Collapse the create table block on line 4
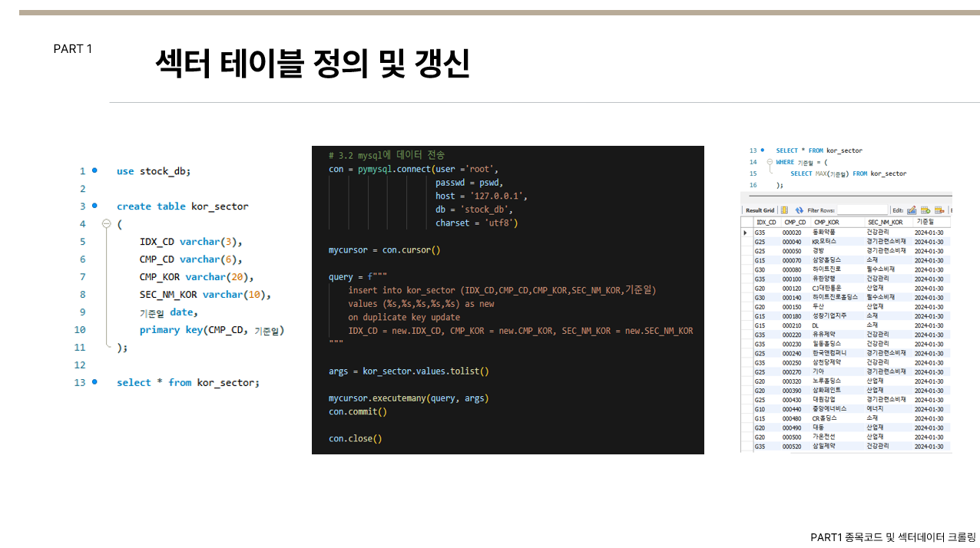 [x=106, y=224]
